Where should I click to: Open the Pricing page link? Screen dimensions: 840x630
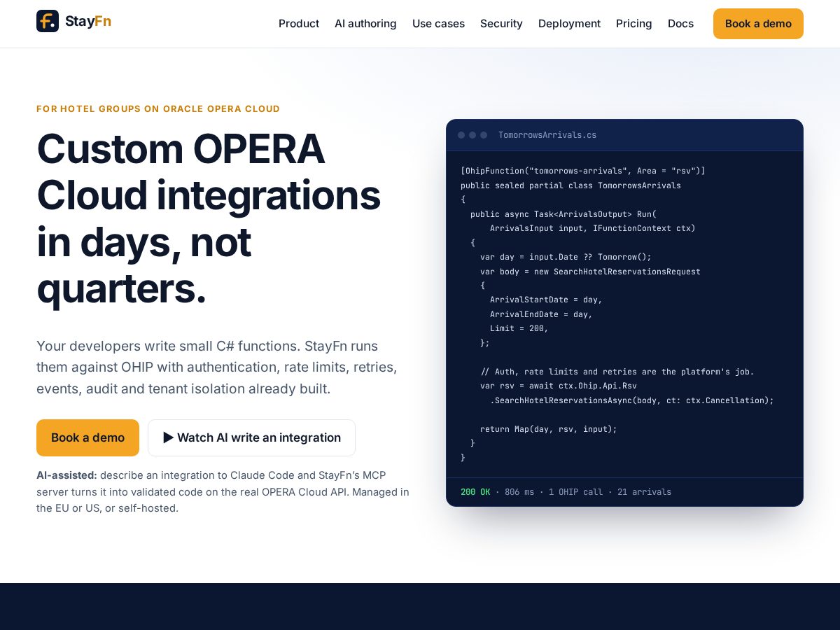(x=634, y=24)
